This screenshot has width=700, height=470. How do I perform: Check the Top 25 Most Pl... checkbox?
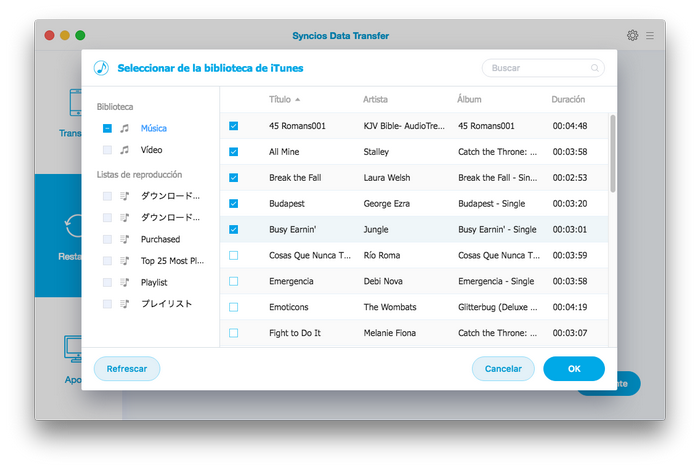click(x=107, y=261)
